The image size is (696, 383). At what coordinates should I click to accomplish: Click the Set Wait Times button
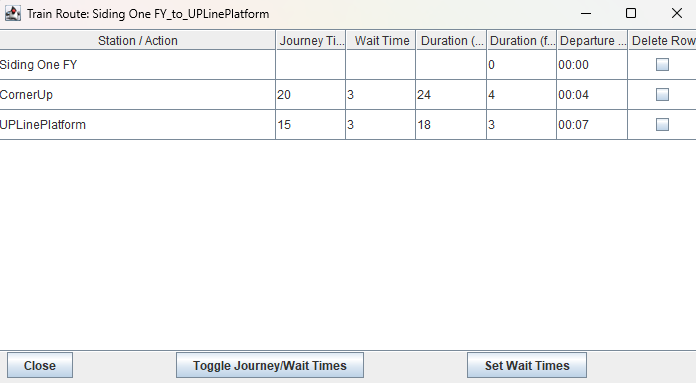(527, 365)
